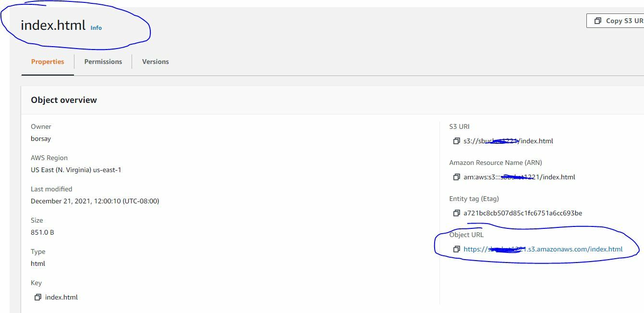
Task: Click the copy icon beside the Object URL
Action: click(x=456, y=249)
